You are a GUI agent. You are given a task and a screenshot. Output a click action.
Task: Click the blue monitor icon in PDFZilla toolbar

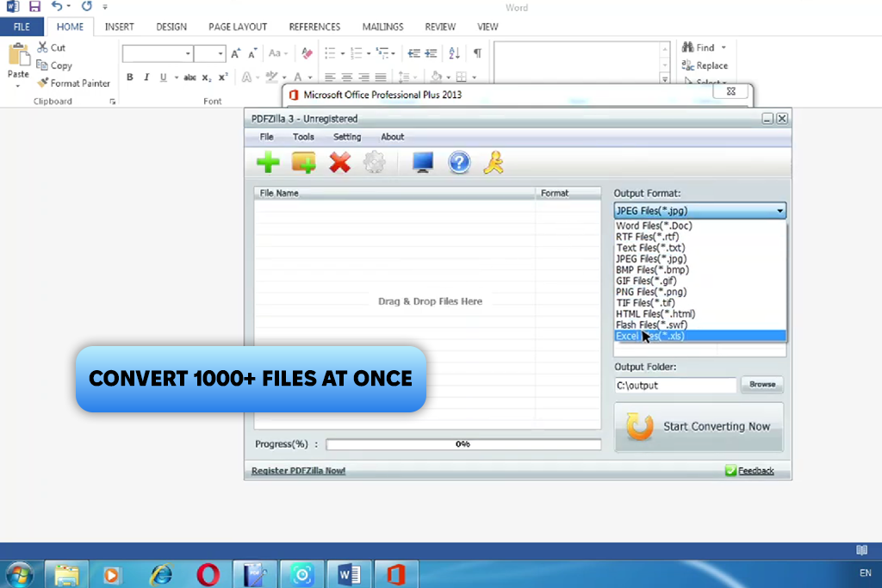pyautogui.click(x=422, y=163)
